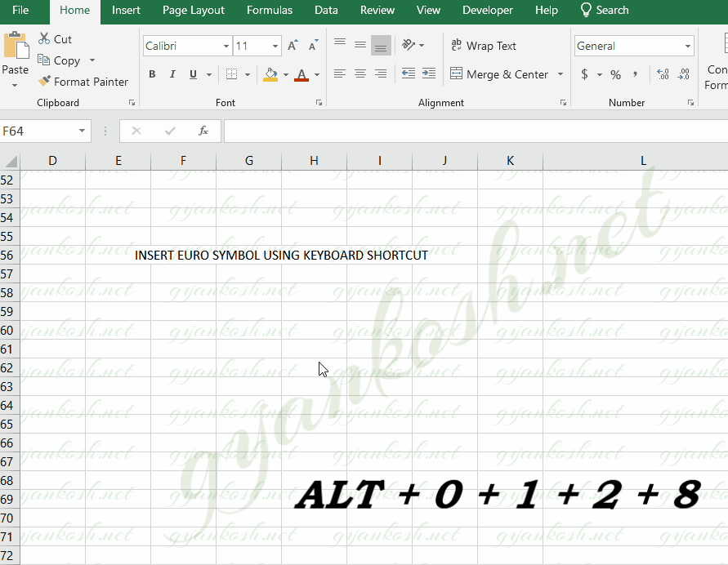The width and height of the screenshot is (728, 565).
Task: Align text right
Action: click(381, 73)
